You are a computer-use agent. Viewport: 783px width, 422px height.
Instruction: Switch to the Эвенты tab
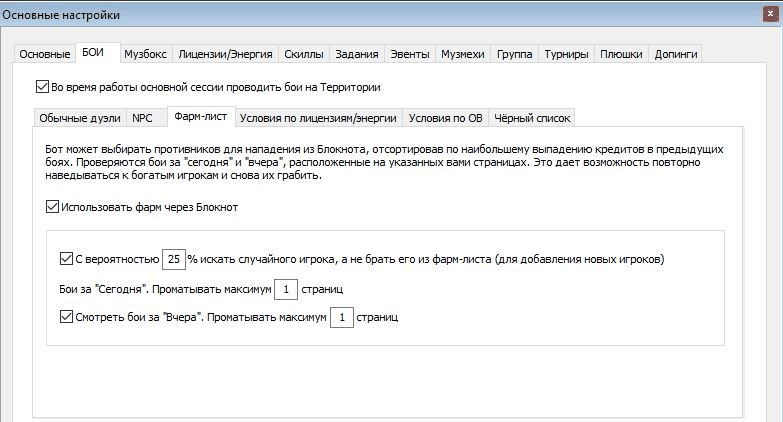[x=409, y=54]
